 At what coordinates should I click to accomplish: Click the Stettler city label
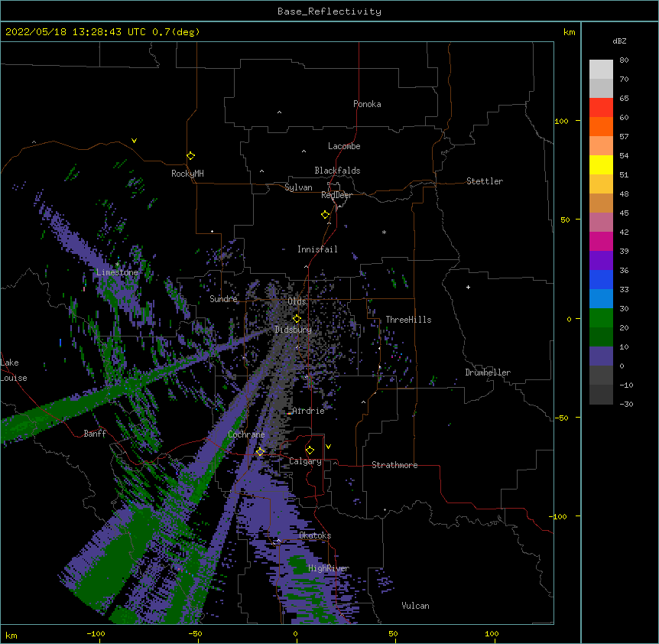tap(485, 181)
